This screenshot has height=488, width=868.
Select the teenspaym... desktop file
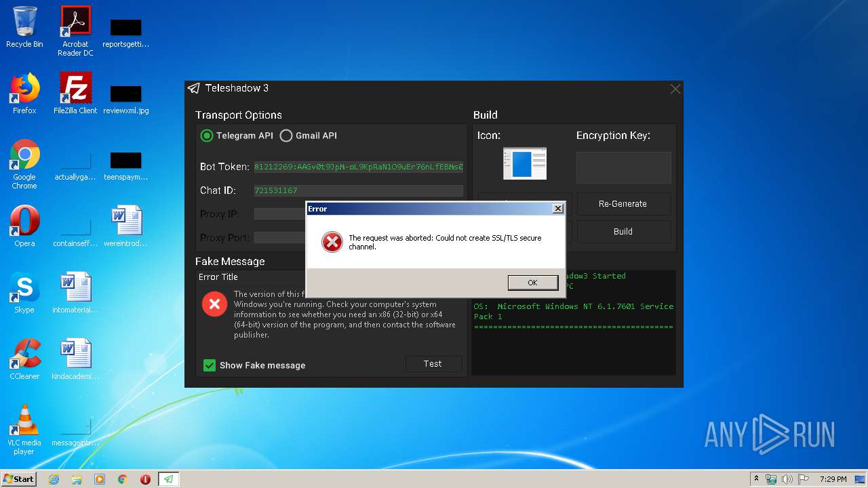126,167
